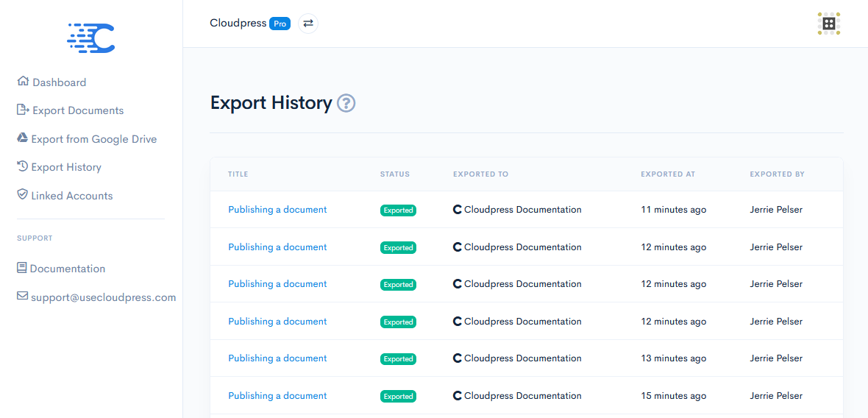Click the Exported status badge in the 13 minutes row
868x418 pixels.
point(398,359)
